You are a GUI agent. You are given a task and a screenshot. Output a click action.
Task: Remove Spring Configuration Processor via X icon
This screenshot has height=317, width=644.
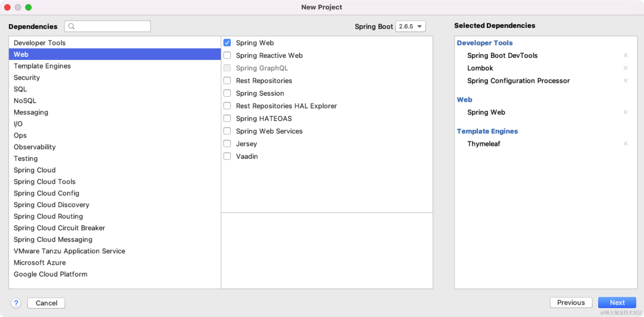(x=625, y=80)
